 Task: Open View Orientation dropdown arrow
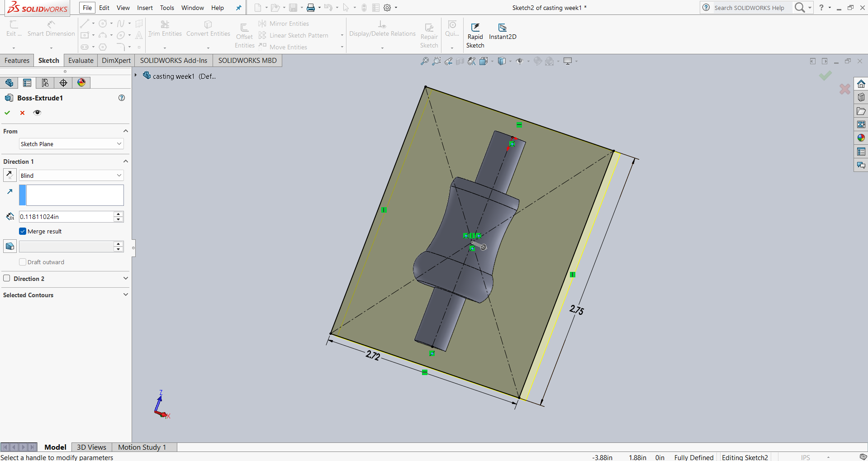pyautogui.click(x=492, y=61)
